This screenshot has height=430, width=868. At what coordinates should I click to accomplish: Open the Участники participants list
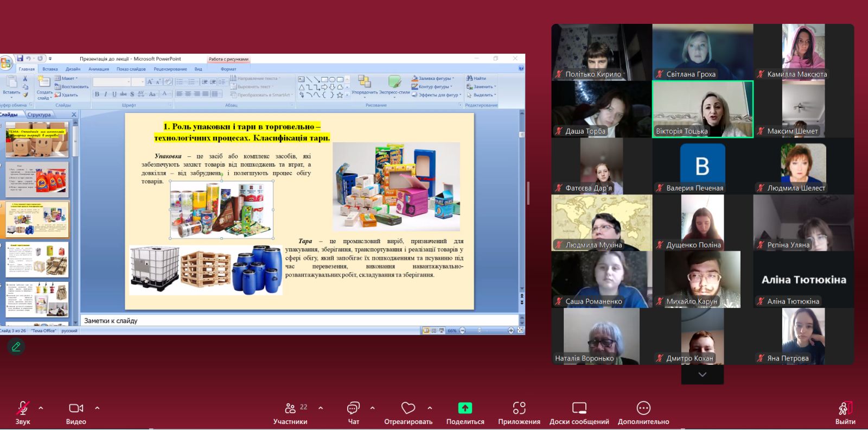tap(290, 408)
